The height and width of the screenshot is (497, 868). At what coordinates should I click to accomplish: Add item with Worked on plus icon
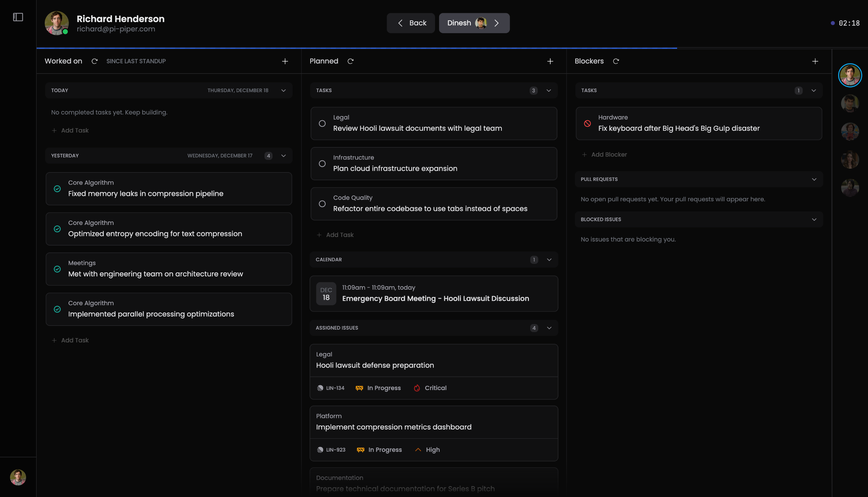point(285,61)
